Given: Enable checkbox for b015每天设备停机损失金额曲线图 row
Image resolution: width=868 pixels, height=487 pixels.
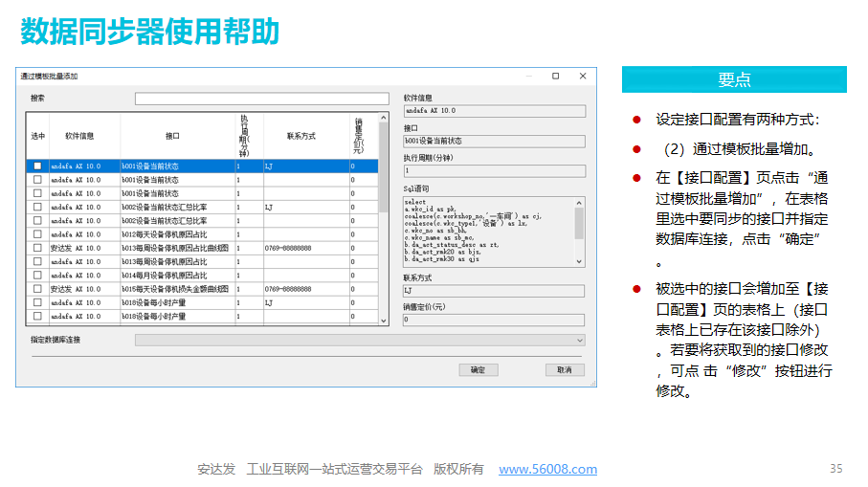Looking at the screenshot, I should (x=37, y=288).
